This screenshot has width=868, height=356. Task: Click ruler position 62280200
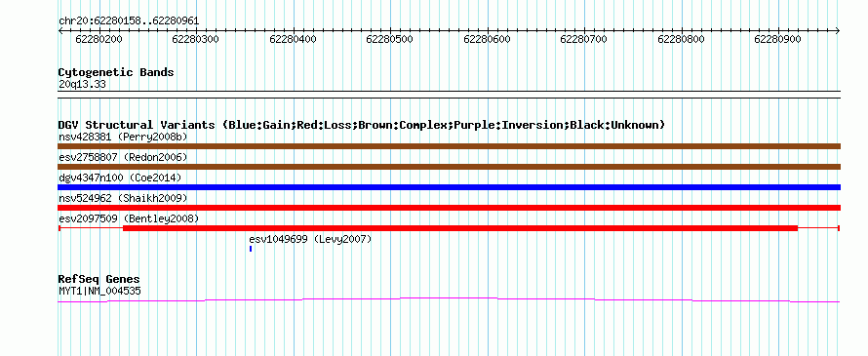pyautogui.click(x=99, y=39)
